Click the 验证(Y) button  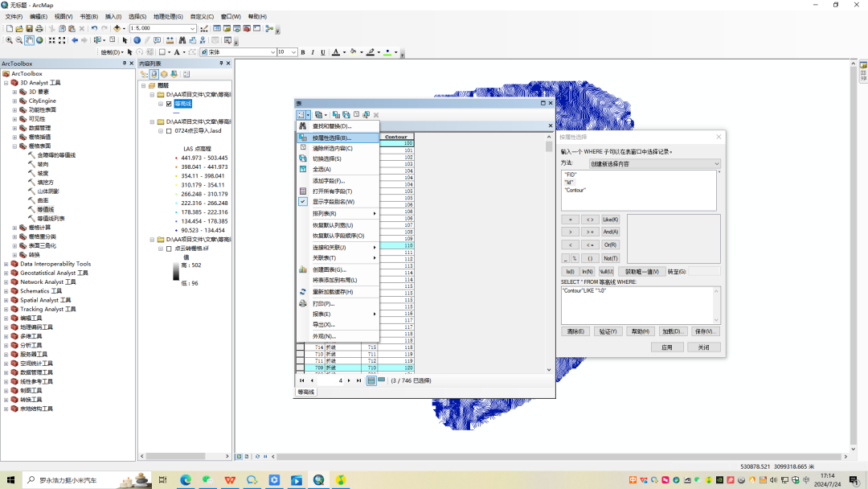pos(608,331)
